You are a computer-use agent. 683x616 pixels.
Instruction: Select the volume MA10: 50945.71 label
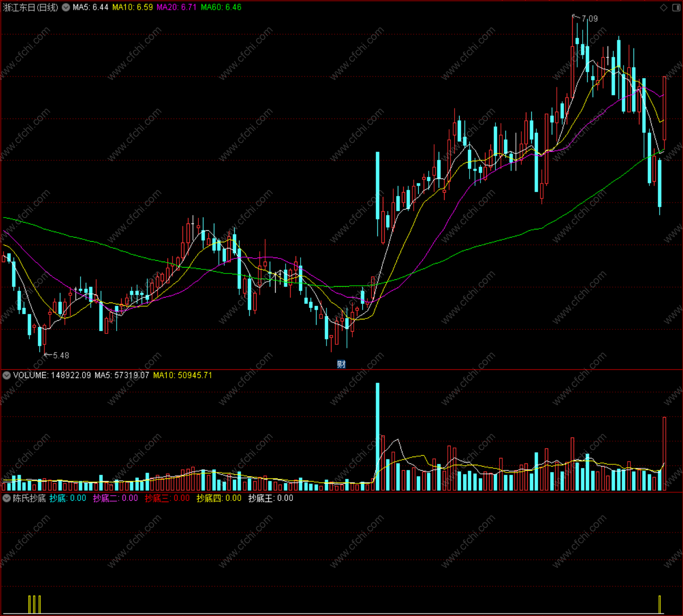183,375
